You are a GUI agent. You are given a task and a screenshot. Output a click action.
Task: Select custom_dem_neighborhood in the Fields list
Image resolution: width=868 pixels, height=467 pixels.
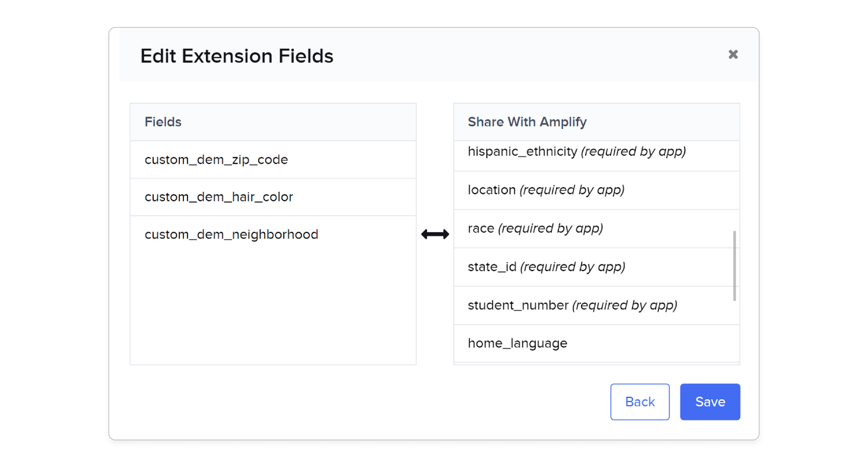tap(232, 234)
